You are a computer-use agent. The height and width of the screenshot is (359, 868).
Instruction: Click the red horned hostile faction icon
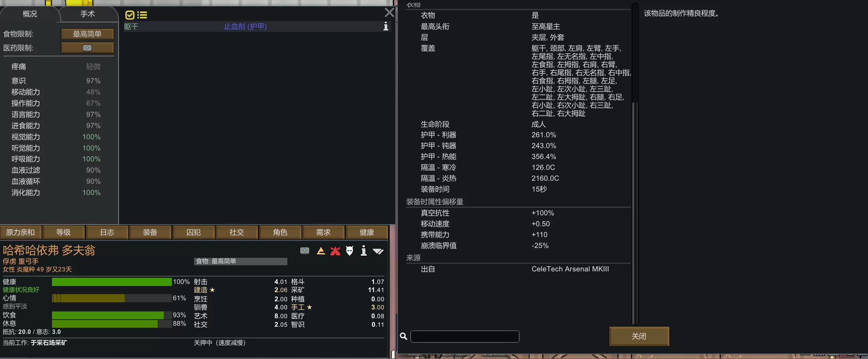(335, 251)
